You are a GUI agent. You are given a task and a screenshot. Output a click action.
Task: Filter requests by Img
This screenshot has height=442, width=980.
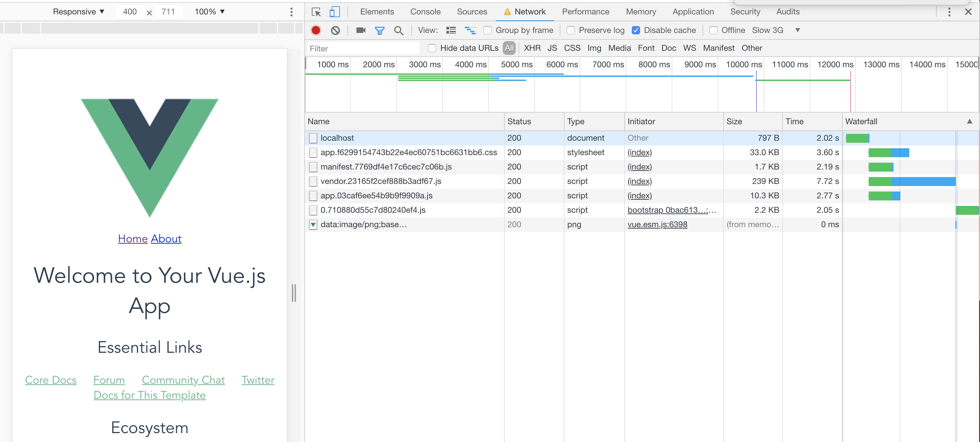pos(594,48)
